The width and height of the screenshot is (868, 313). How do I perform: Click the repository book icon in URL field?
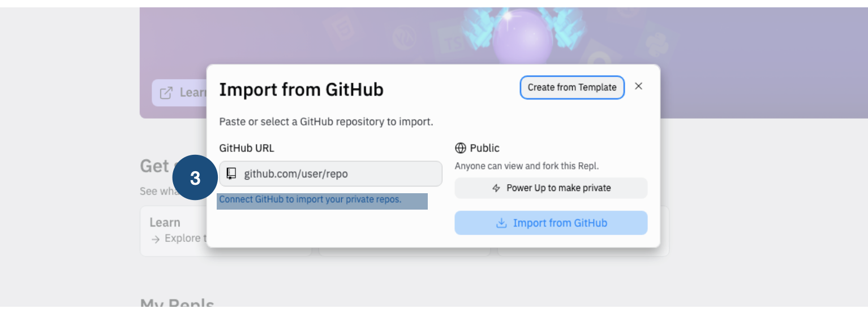tap(231, 174)
